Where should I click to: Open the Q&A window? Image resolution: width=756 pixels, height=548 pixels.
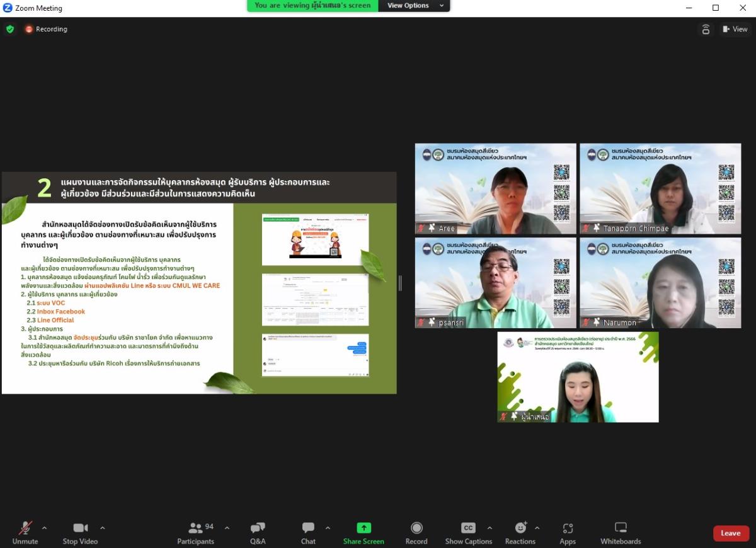[x=258, y=533]
